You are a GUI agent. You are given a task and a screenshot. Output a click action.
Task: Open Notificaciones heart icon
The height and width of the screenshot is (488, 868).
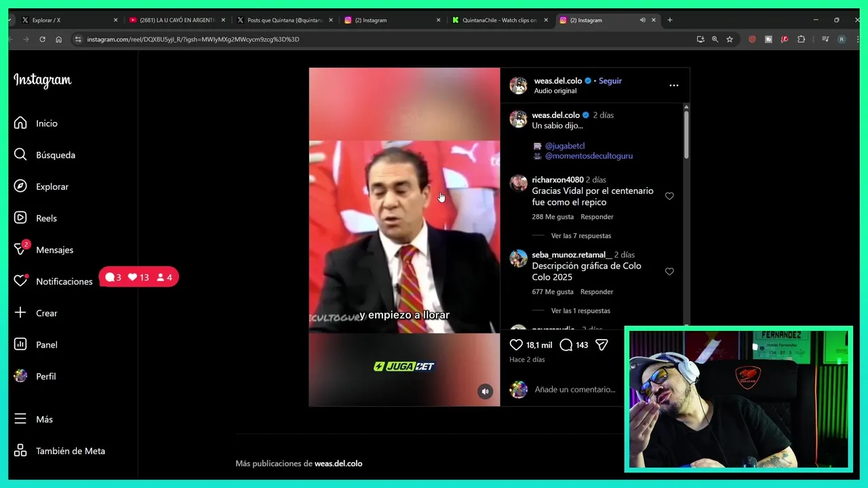20,281
